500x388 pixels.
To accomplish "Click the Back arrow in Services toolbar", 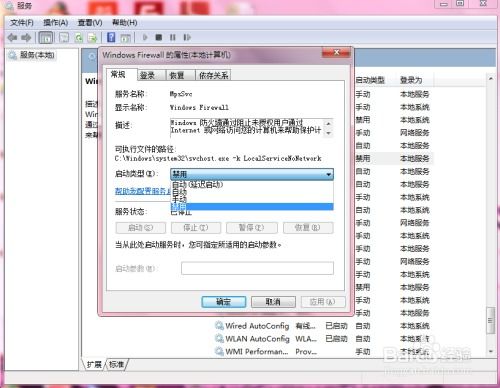I will (13, 37).
